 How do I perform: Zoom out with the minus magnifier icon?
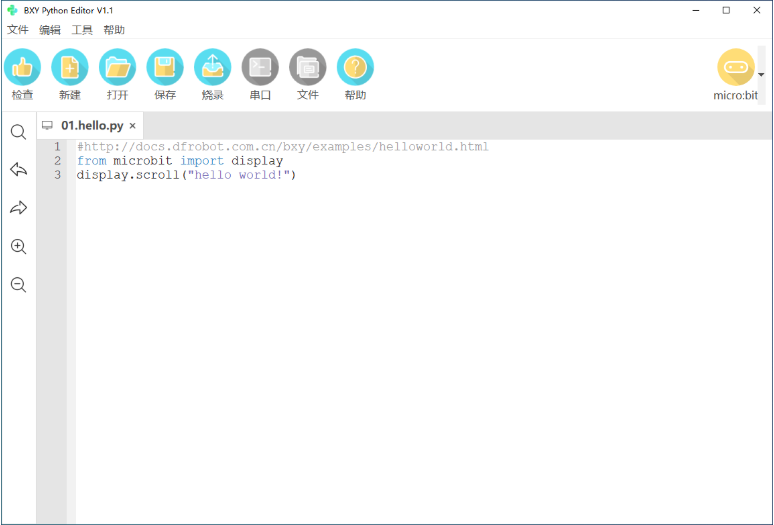tap(18, 285)
